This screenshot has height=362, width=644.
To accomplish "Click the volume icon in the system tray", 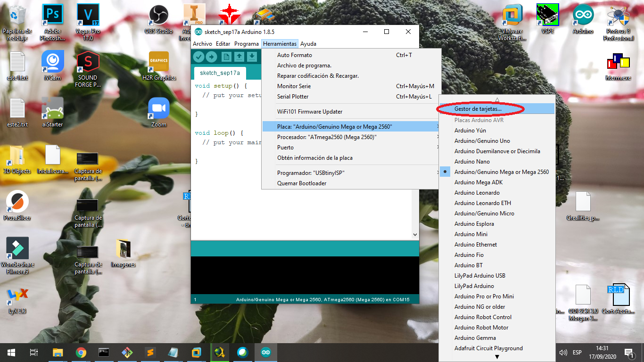I will pos(563,352).
